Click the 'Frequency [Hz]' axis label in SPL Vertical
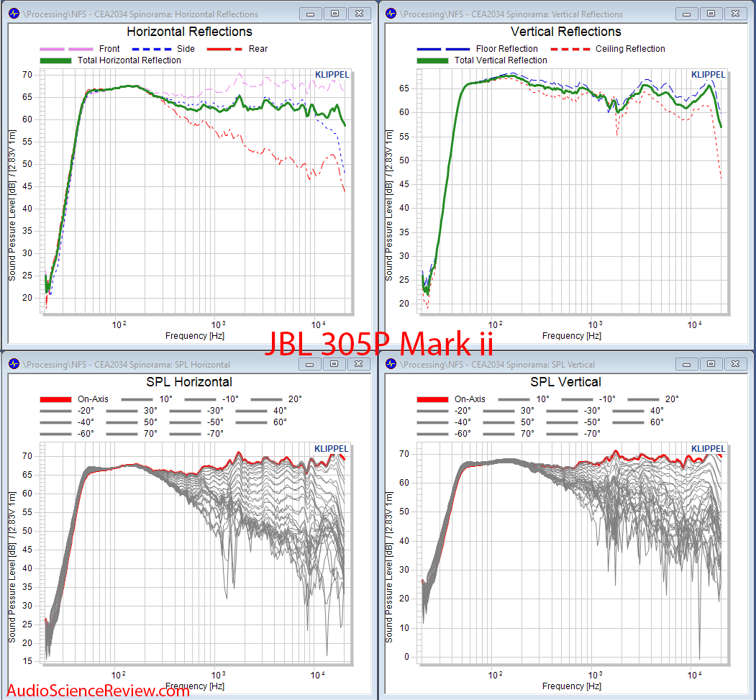This screenshot has width=756, height=700. tap(572, 686)
